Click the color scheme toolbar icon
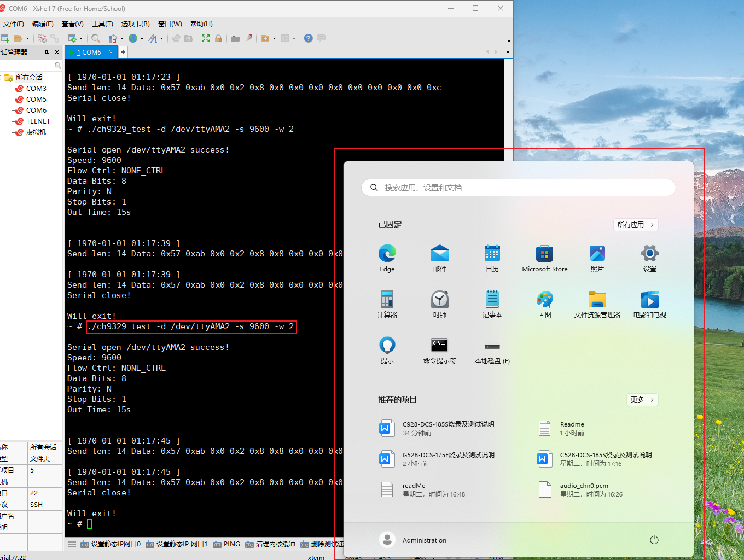Image resolution: width=744 pixels, height=560 pixels. point(113,38)
